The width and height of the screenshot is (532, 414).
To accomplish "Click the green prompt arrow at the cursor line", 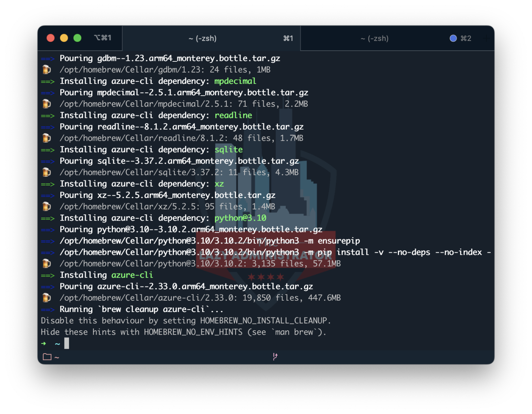I will [x=44, y=344].
